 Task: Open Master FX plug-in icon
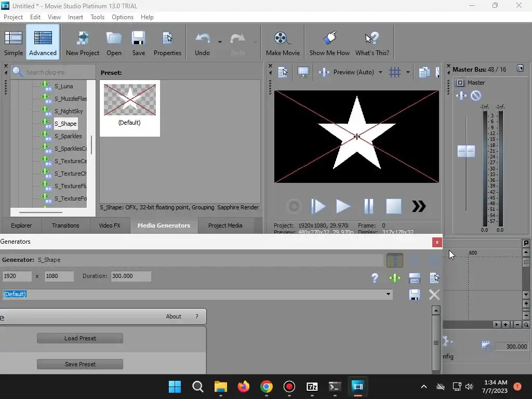click(461, 96)
